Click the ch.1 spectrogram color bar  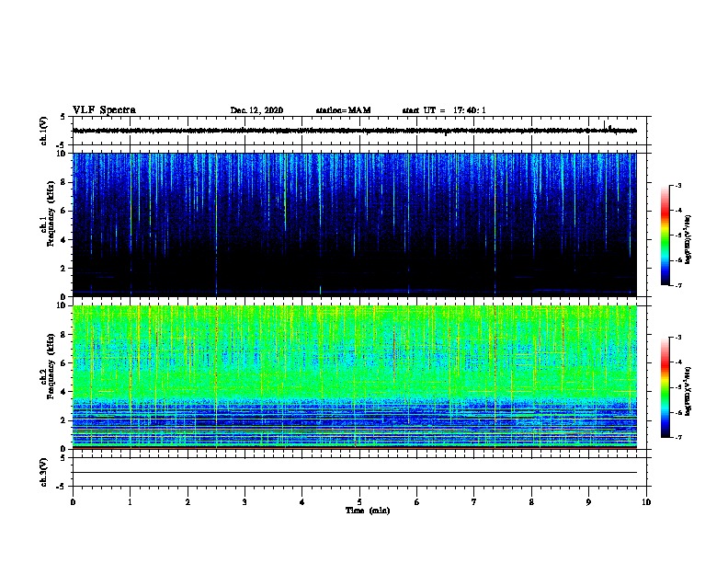665,236
